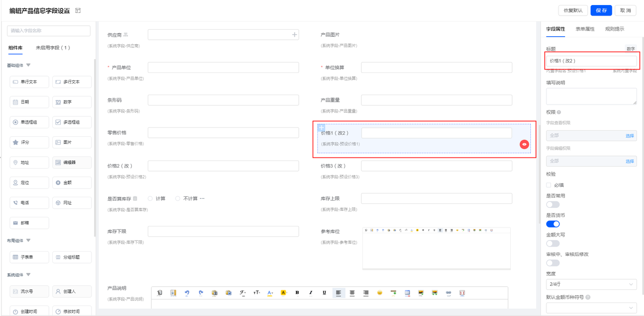Add the 编辑器 editor component
Viewport: 644px width, 316px height.
click(72, 163)
